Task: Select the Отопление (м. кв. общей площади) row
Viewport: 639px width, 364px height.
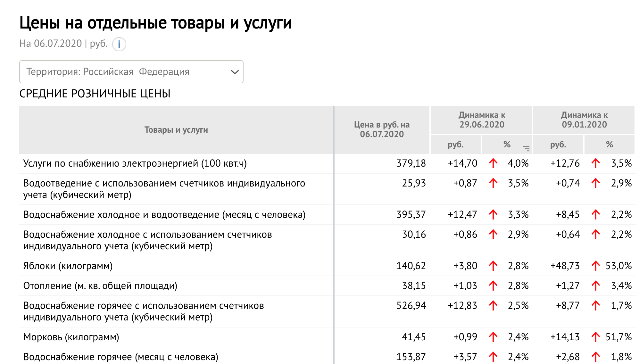Action: (x=100, y=286)
